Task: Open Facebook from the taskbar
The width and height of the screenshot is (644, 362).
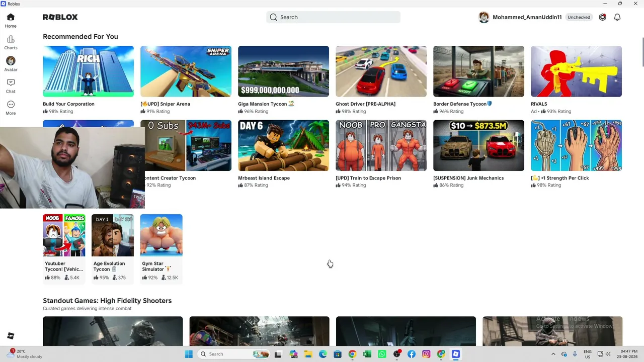Action: click(412, 354)
